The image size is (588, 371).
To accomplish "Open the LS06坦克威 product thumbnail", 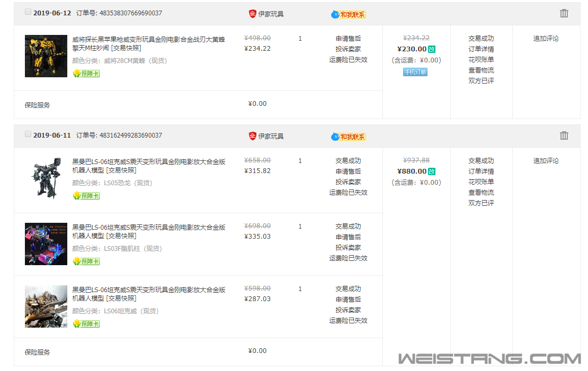I will point(46,306).
